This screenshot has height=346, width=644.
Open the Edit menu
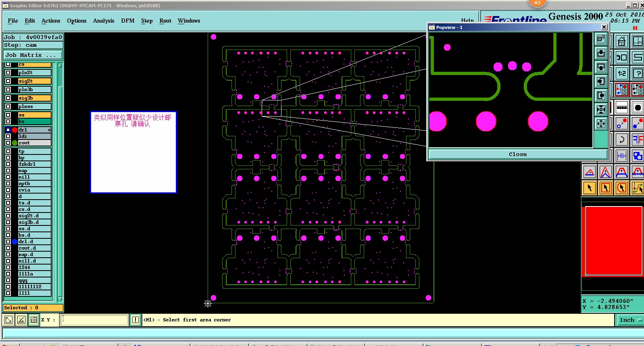30,21
